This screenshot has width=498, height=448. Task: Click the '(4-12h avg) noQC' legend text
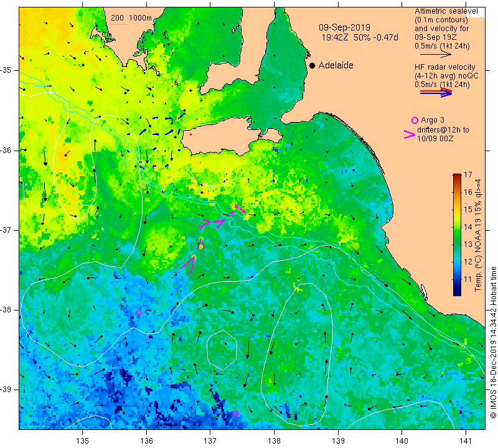[446, 76]
